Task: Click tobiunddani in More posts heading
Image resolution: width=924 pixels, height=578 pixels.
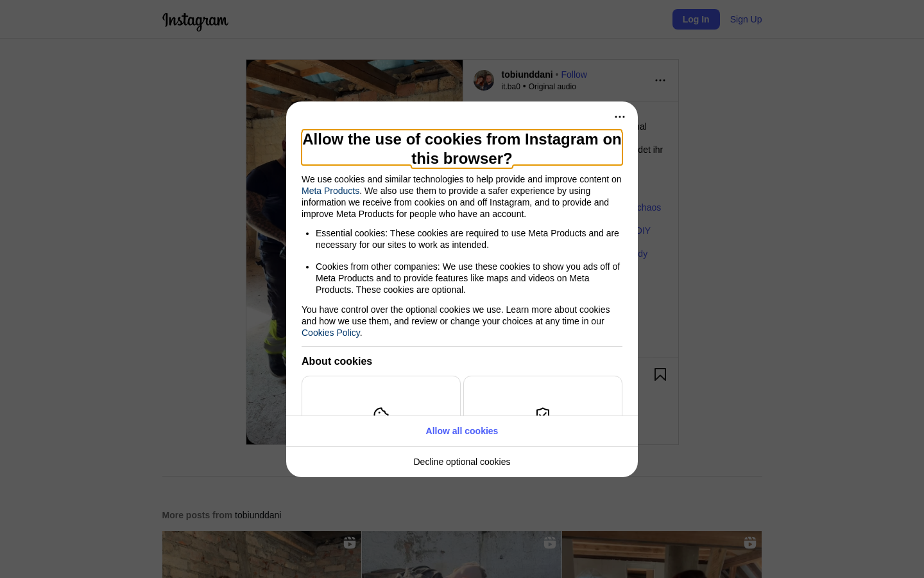Action: point(258,515)
